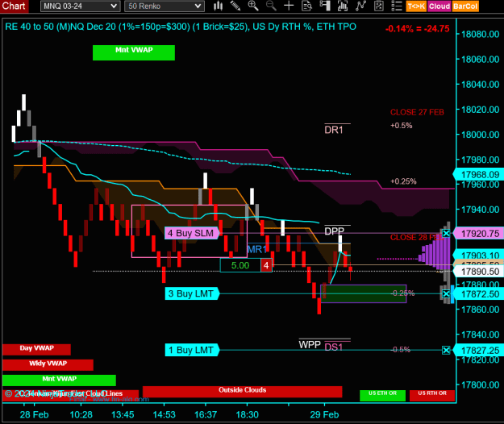Image resolution: width=504 pixels, height=424 pixels.
Task: Click the DPP pivot label
Action: (x=335, y=231)
